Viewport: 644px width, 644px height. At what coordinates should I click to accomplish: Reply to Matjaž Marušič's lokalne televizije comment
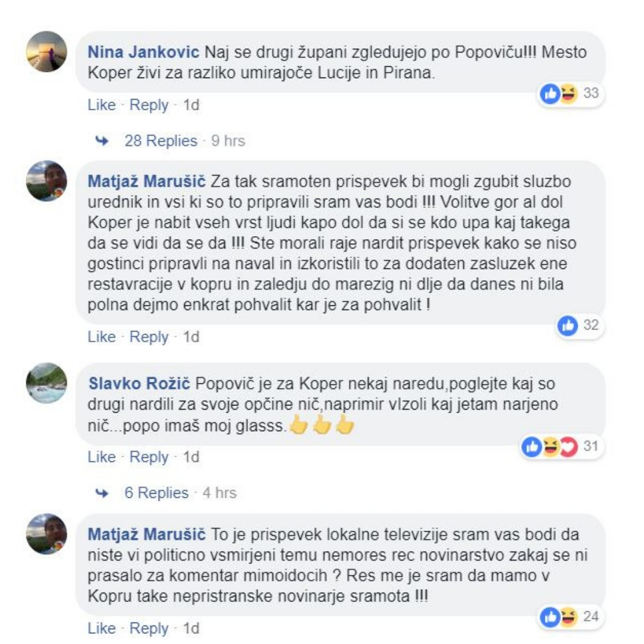click(x=148, y=628)
